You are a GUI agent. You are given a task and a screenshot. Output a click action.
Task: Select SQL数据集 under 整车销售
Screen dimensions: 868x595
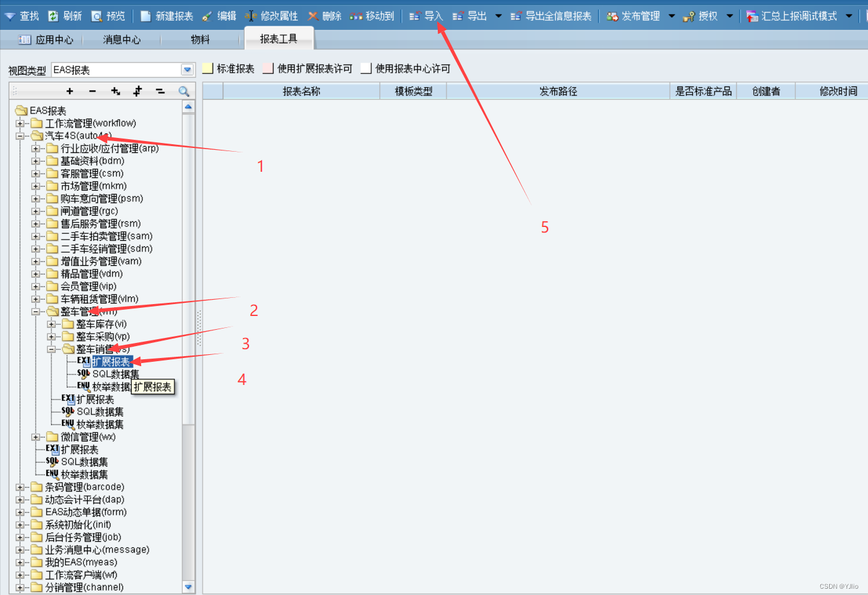[116, 374]
